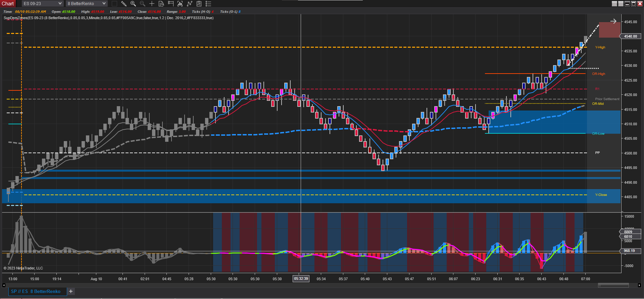Click the 4500.00 price axis label
The image size is (644, 299).
pyautogui.click(x=631, y=153)
